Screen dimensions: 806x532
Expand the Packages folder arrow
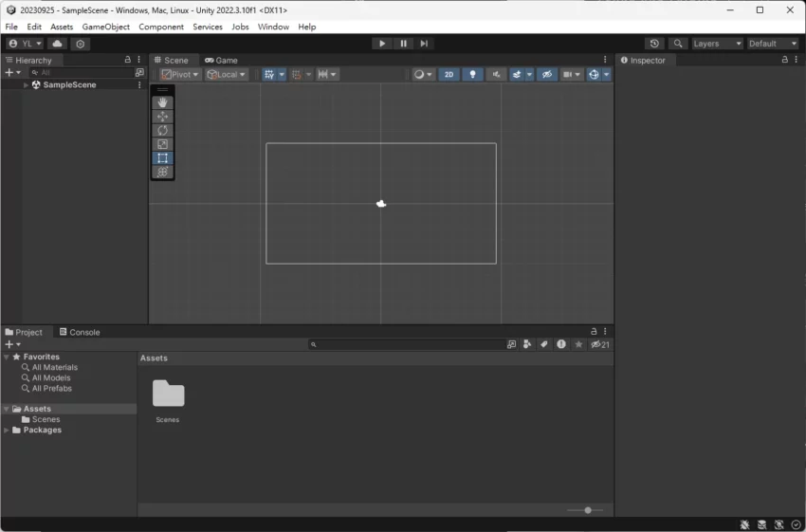[7, 431]
